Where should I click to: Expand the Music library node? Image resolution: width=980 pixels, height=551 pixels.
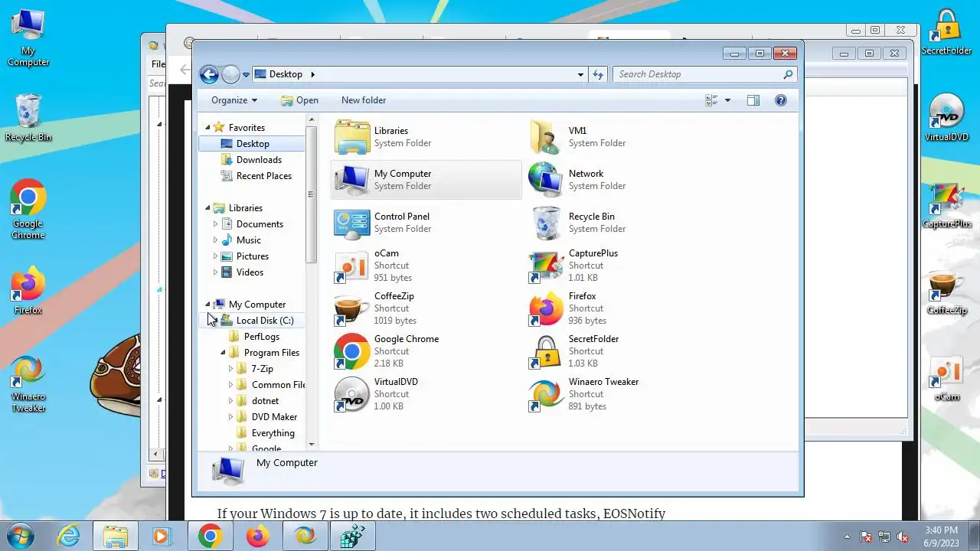[215, 240]
